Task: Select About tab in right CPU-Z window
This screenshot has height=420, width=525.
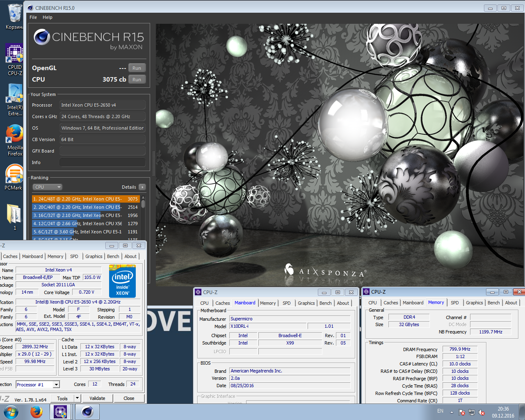Action: (511, 303)
